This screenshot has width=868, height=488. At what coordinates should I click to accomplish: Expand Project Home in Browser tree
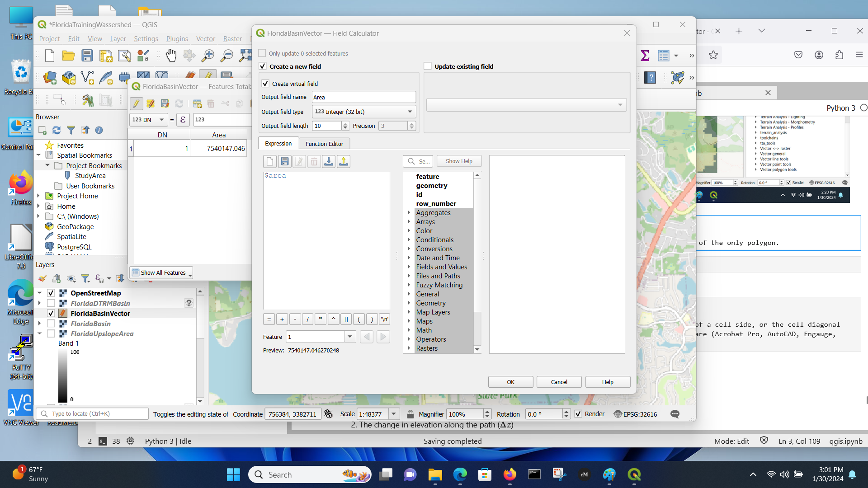[x=39, y=196]
